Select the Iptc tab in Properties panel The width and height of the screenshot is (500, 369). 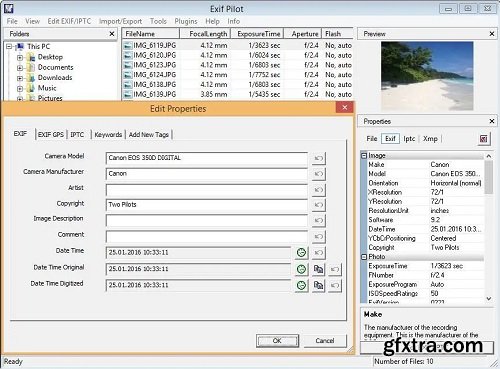[x=409, y=139]
